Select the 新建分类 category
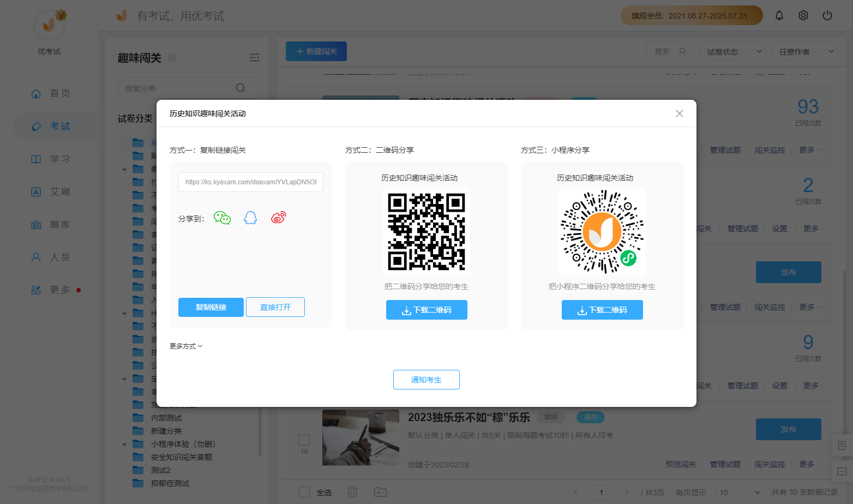 pos(166,431)
